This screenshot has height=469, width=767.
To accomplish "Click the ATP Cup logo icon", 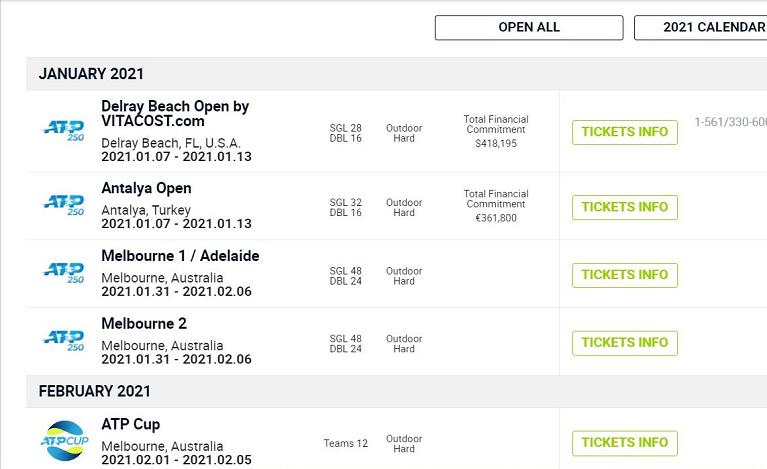I will pyautogui.click(x=65, y=440).
